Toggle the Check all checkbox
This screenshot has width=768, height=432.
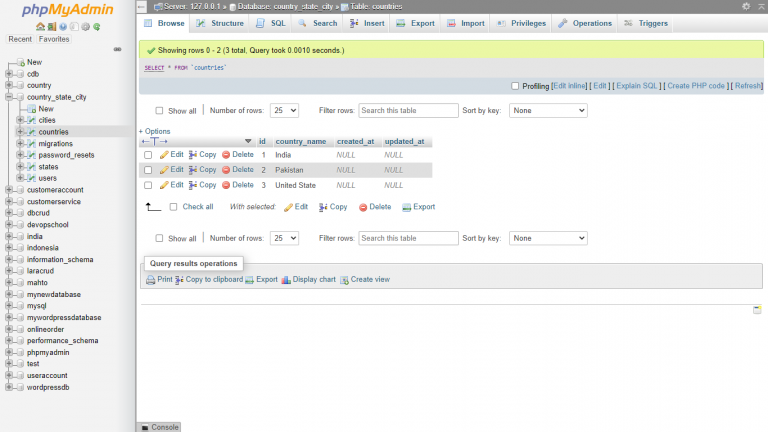tap(173, 207)
